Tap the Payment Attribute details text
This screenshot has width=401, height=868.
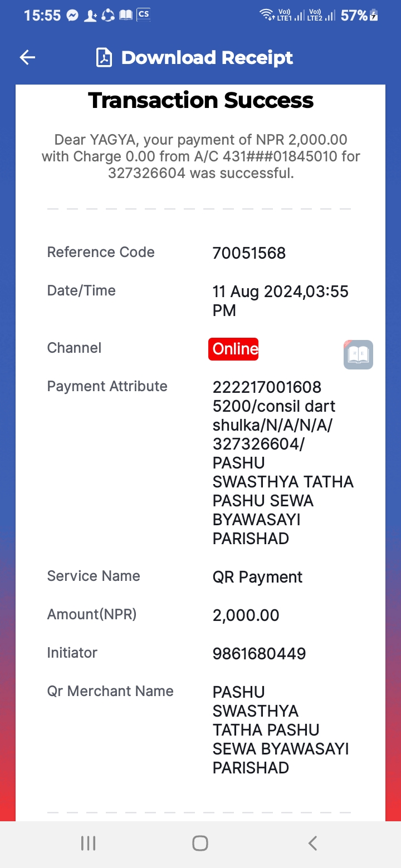click(283, 462)
